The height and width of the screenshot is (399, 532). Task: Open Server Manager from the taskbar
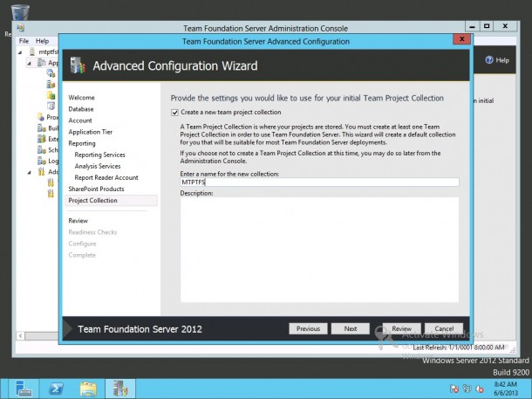click(x=24, y=389)
